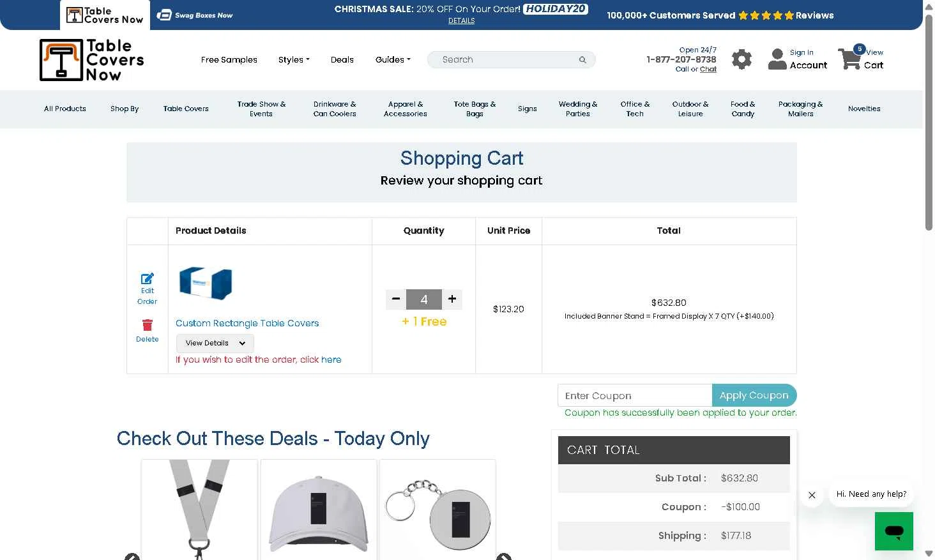
Task: Focus the Search input field
Action: pyautogui.click(x=505, y=60)
